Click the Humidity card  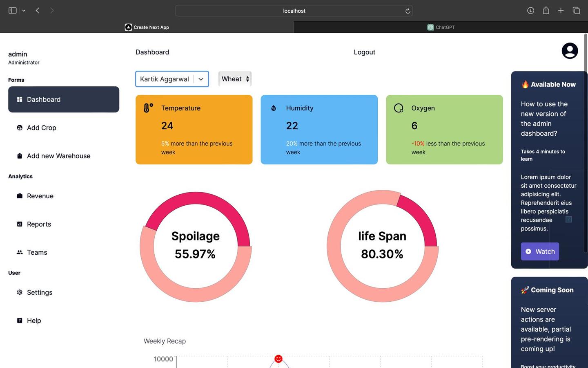coord(319,130)
